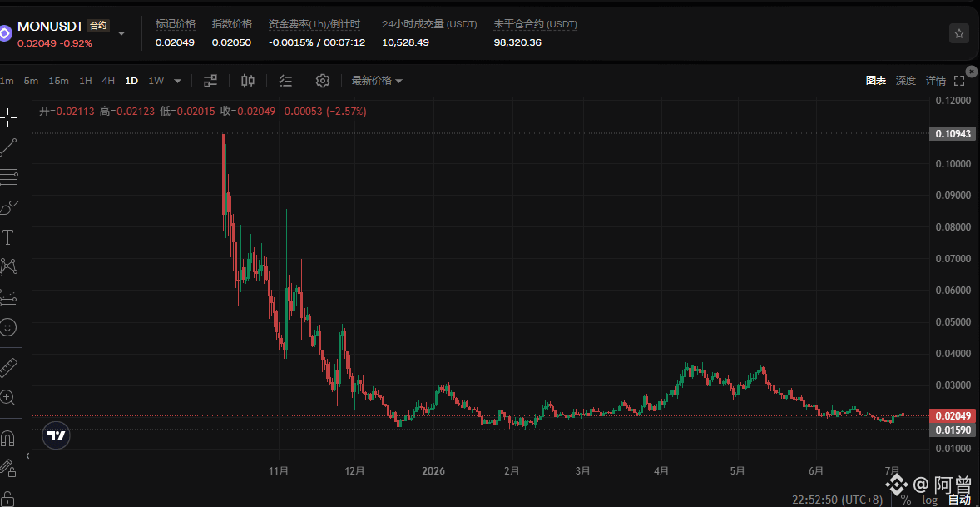The image size is (980, 507).
Task: Click the 标记价格 mark price label
Action: [x=175, y=24]
